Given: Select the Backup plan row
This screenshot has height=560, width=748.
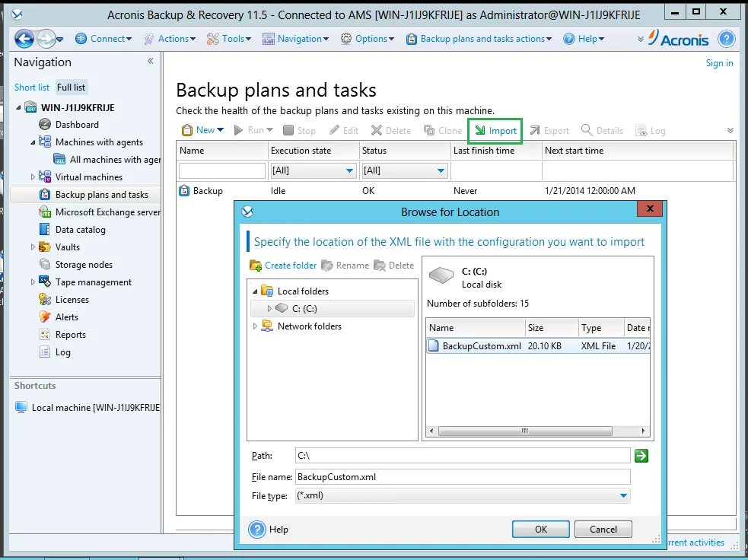Looking at the screenshot, I should 456,191.
